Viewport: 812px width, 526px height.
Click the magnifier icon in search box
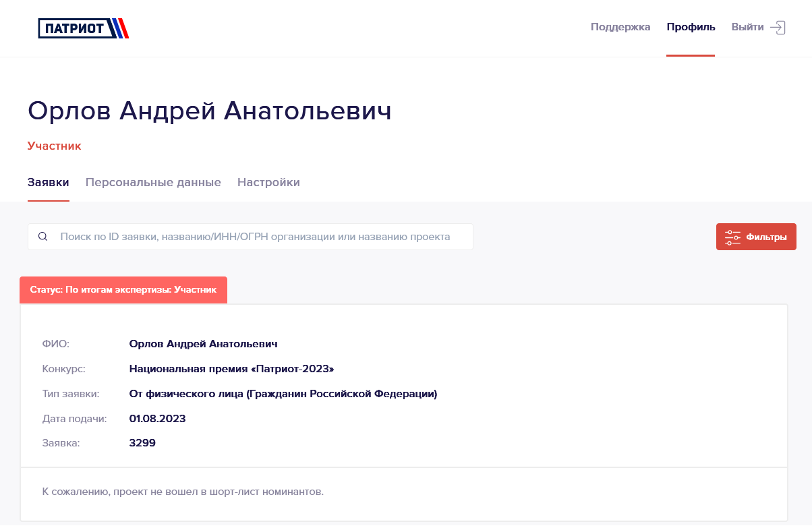click(43, 237)
